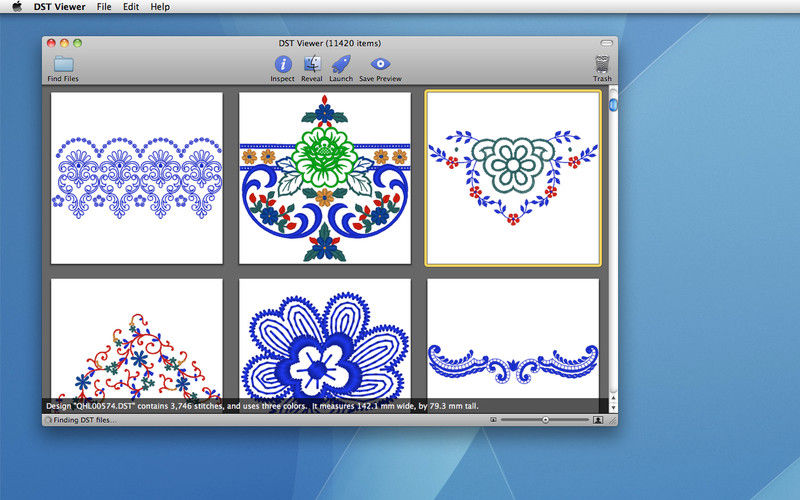Image resolution: width=800 pixels, height=500 pixels.
Task: Reveal the design in Finder
Action: pos(312,64)
